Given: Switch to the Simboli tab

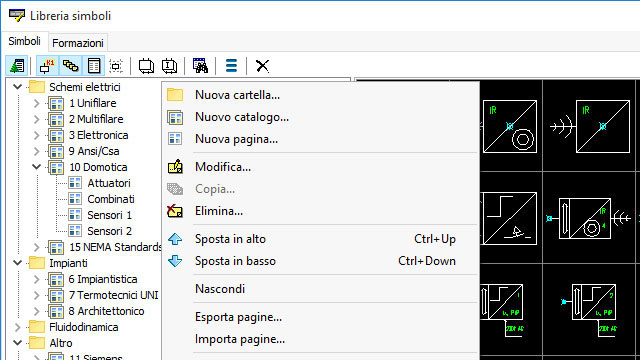Looking at the screenshot, I should click(x=24, y=41).
